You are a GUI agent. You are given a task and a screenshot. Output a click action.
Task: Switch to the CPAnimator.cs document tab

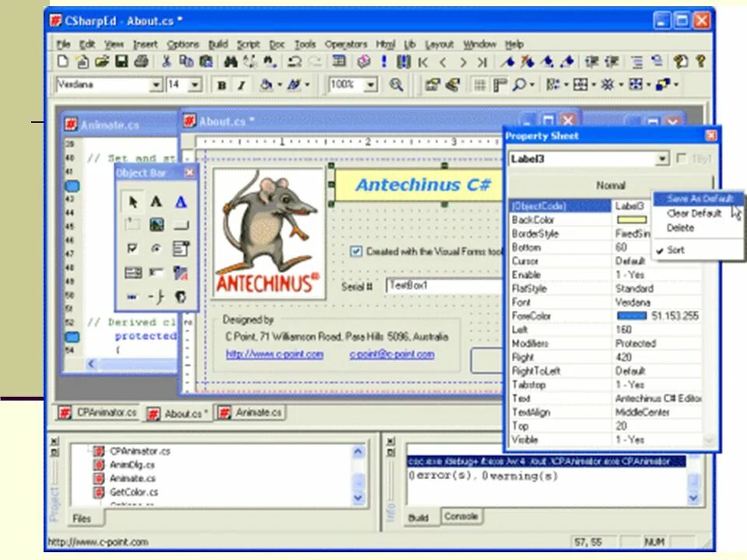[98, 412]
